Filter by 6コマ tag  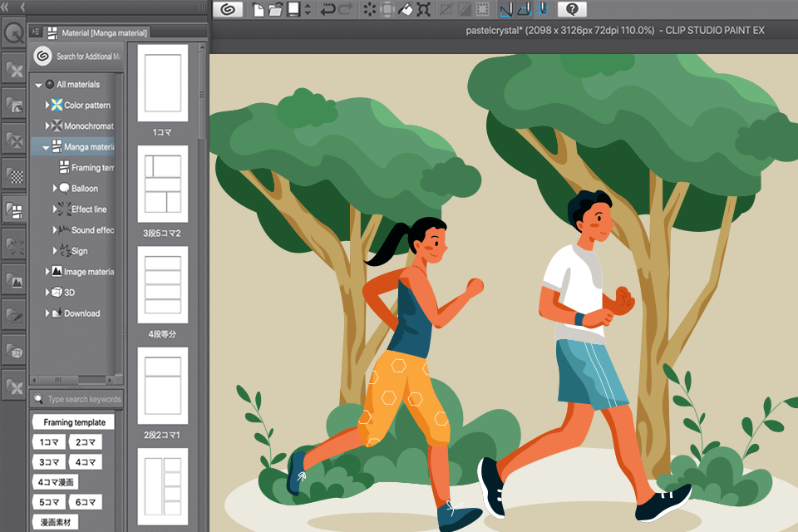[85, 502]
